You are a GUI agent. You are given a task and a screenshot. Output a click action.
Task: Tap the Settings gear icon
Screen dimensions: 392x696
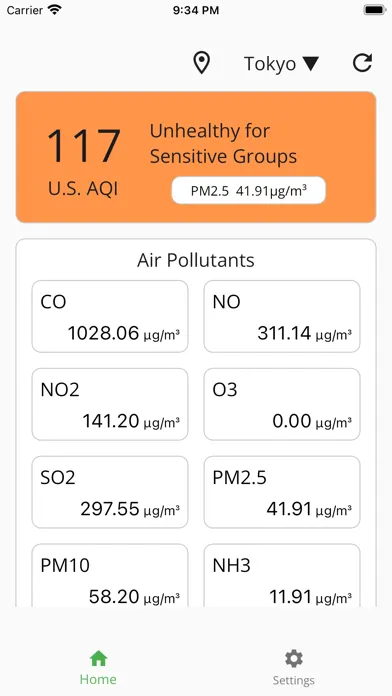293,659
